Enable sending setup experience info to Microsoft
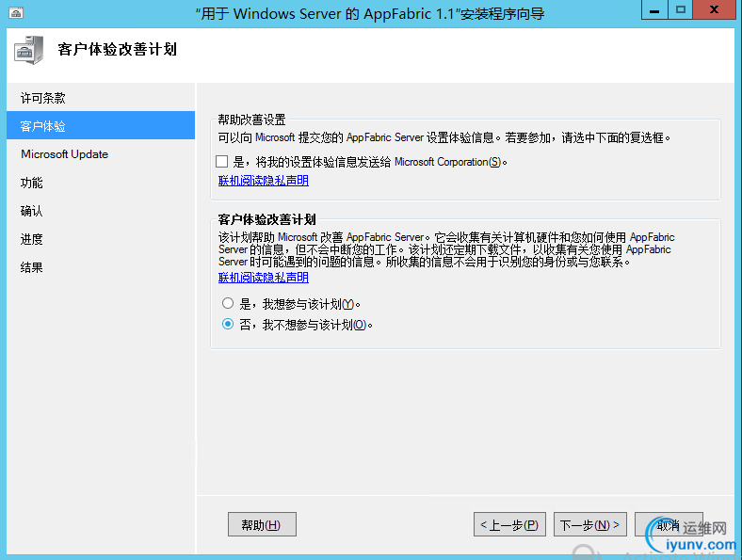Viewport: 742px width, 560px height. [221, 162]
